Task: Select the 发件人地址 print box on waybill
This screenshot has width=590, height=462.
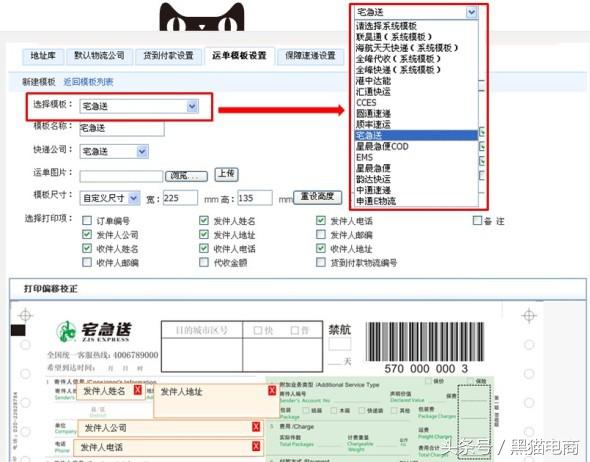Action: (x=216, y=401)
